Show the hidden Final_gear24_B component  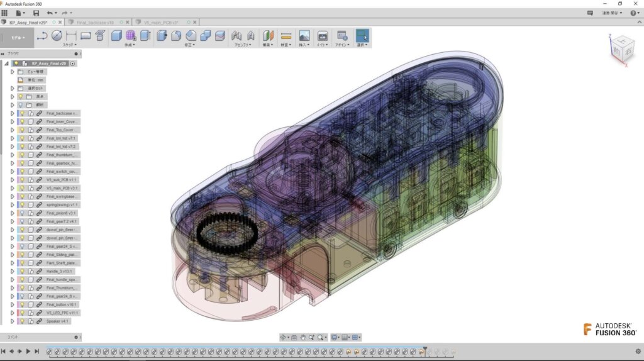[x=22, y=296]
